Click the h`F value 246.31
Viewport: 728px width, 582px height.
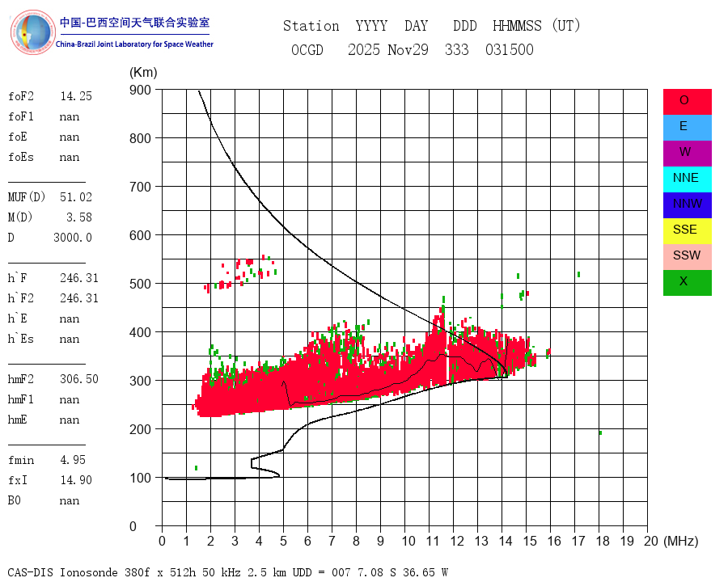pos(79,278)
